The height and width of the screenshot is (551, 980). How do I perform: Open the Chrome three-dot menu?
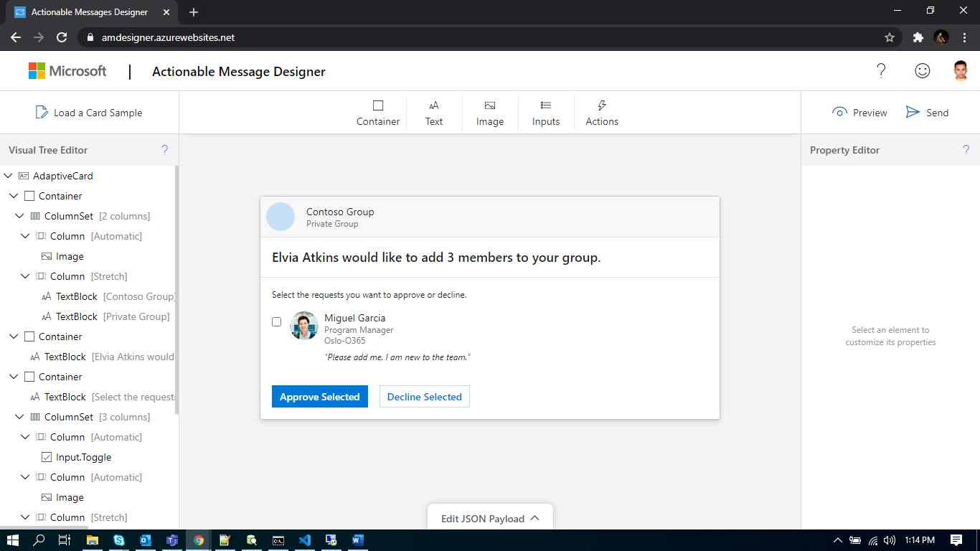(x=965, y=37)
